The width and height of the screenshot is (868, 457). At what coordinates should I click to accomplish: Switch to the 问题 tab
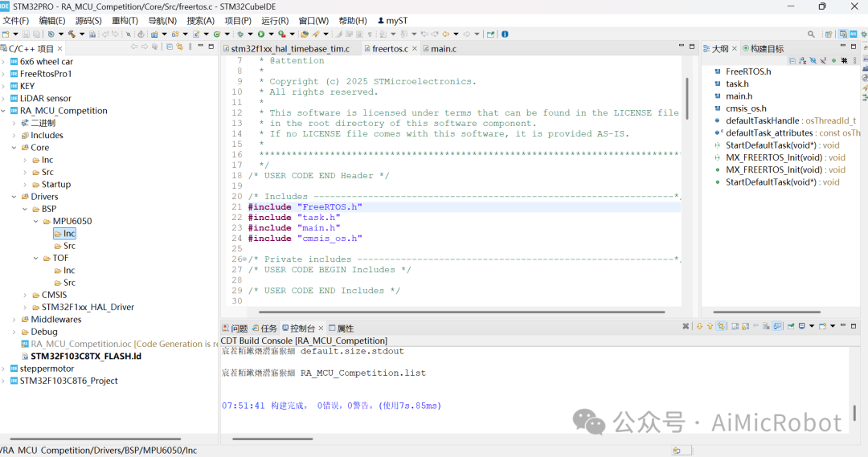235,328
